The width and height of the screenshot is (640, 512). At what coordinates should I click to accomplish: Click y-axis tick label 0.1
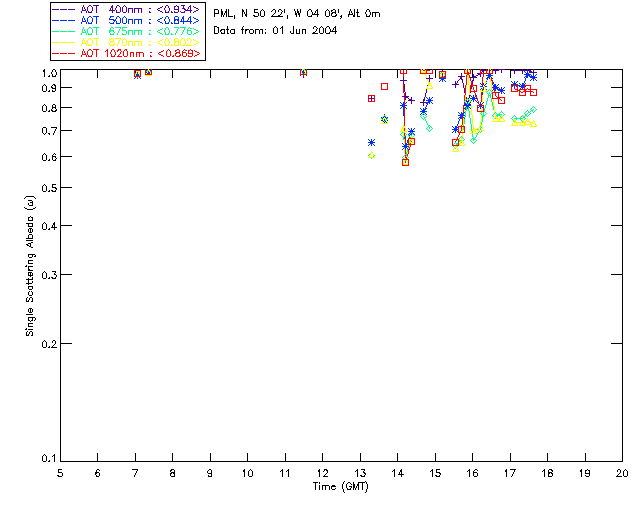pos(49,459)
